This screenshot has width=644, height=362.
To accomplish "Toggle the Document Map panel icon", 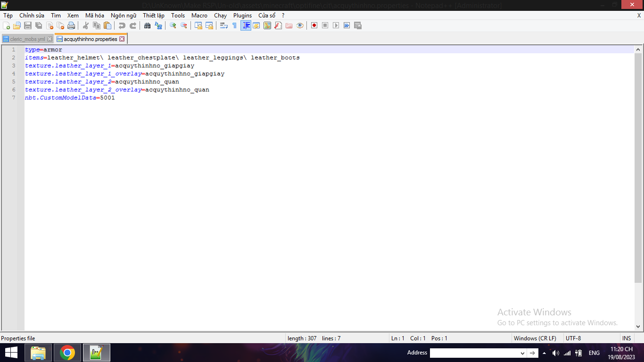I will 267,25.
